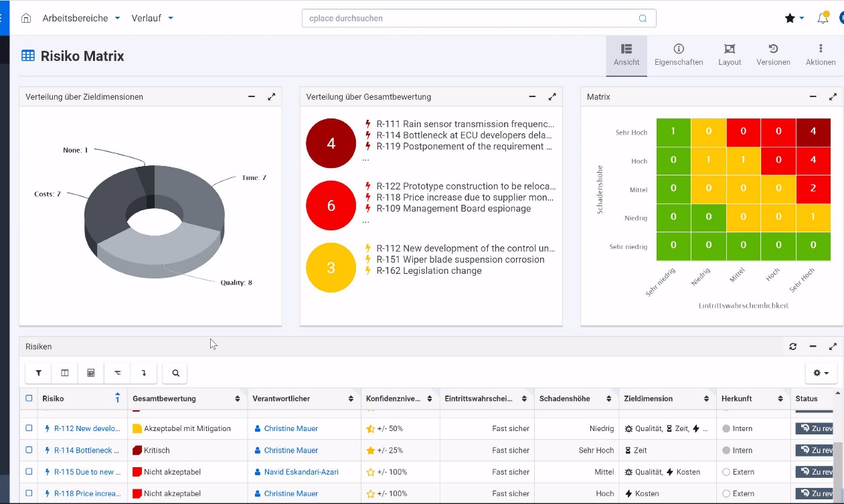
Task: Tick the checkbox for R-112 row
Action: (29, 428)
